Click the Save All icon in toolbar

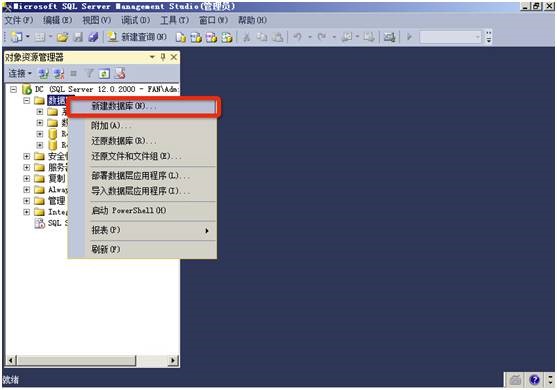[93, 37]
